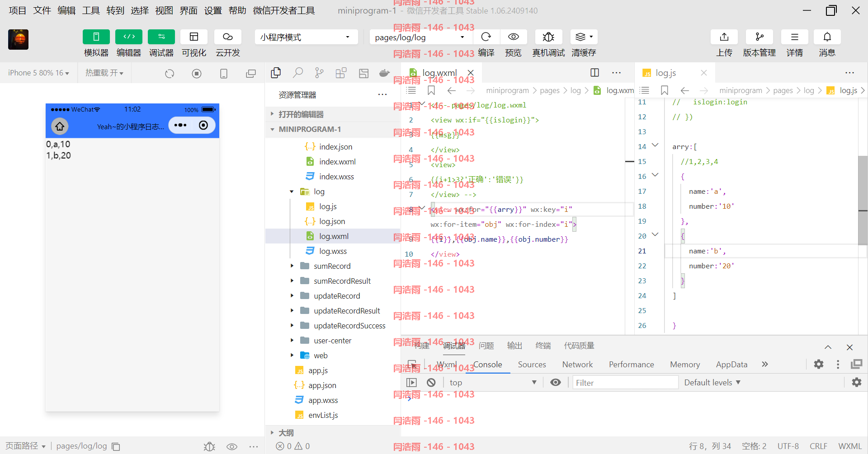Switch to the 终端 panel tab
Viewport: 868px width, 454px height.
pos(543,346)
